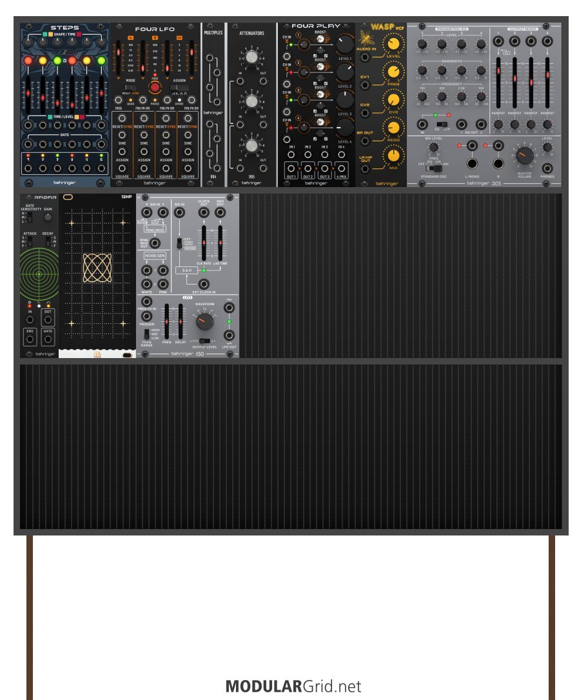Click the Four Play IN 2 jack
The image size is (588, 700).
coord(308,154)
